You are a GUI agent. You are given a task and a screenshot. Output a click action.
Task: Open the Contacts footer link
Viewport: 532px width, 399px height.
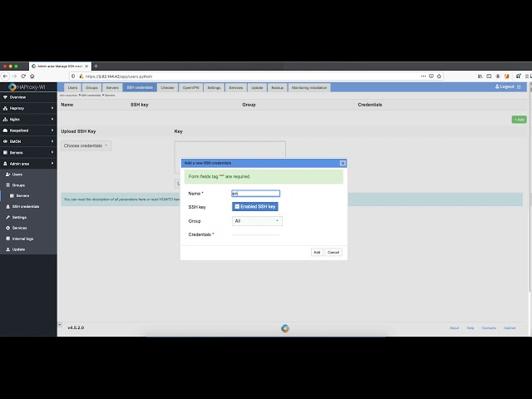(x=489, y=328)
